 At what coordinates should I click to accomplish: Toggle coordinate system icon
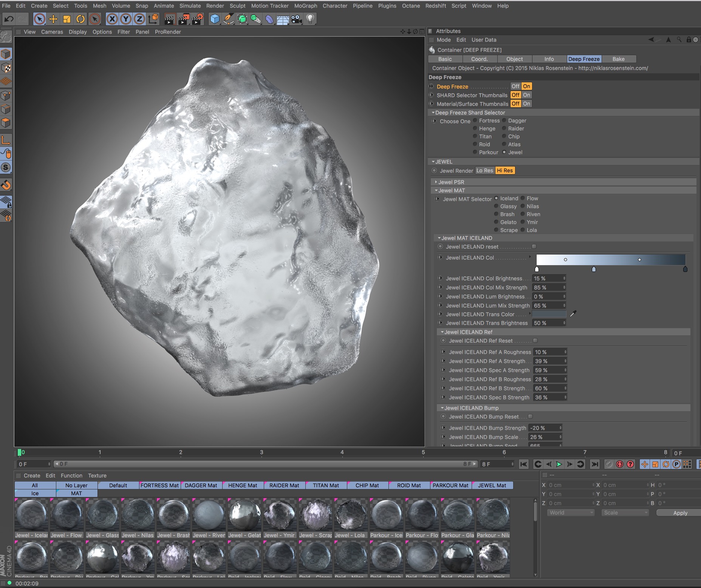pyautogui.click(x=153, y=19)
